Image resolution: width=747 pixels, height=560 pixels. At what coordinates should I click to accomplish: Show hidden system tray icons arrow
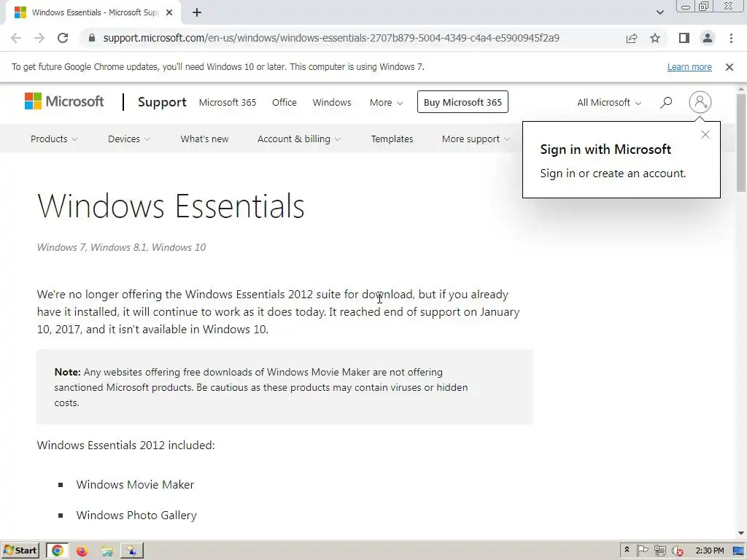[x=627, y=550]
